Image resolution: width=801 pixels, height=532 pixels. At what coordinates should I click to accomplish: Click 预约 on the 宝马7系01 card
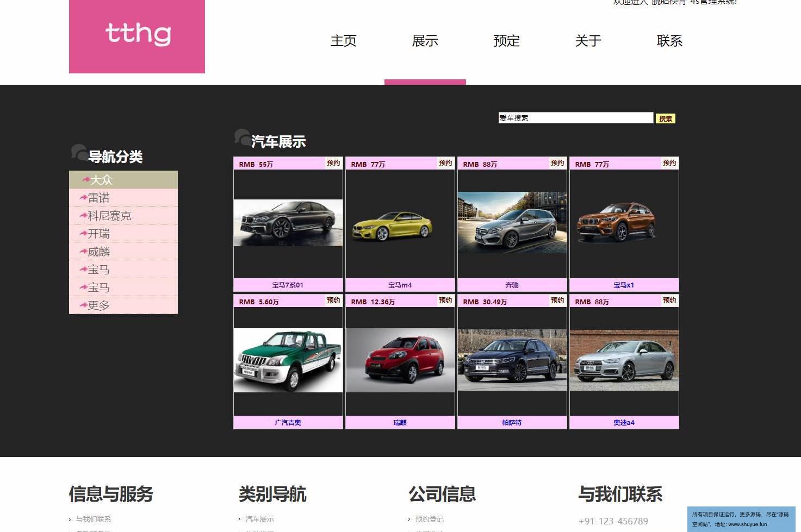click(333, 163)
